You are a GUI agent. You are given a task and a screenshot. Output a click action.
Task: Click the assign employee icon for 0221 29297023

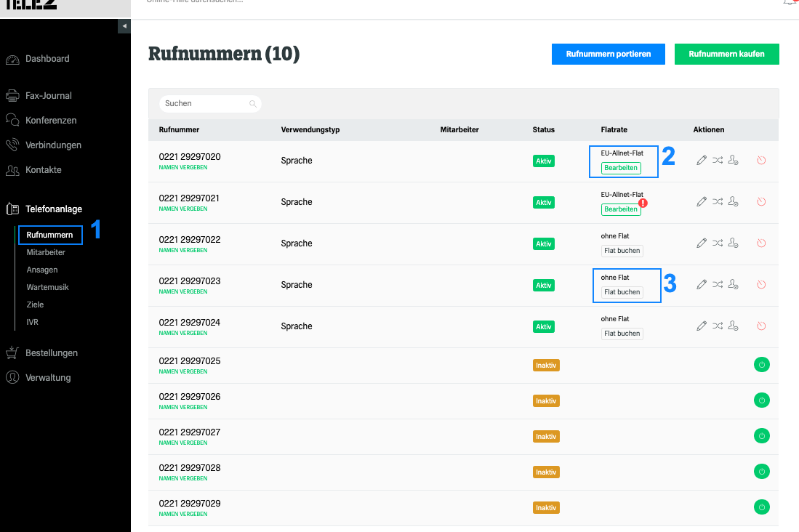click(734, 284)
